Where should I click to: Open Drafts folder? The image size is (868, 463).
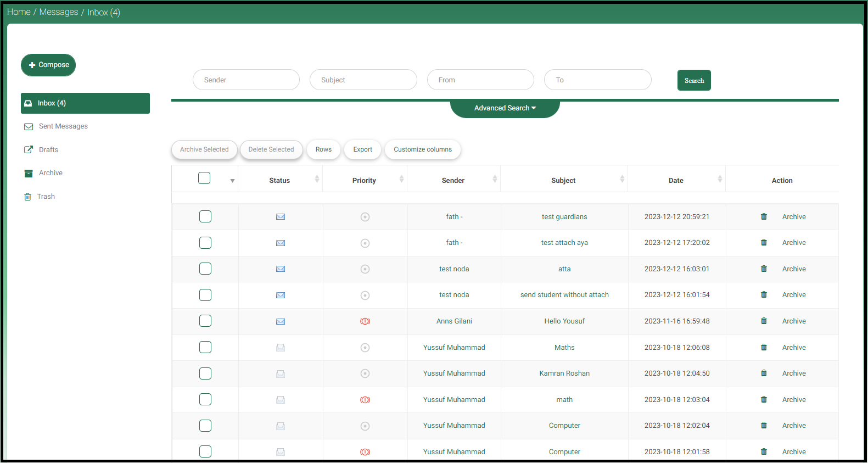(x=48, y=149)
